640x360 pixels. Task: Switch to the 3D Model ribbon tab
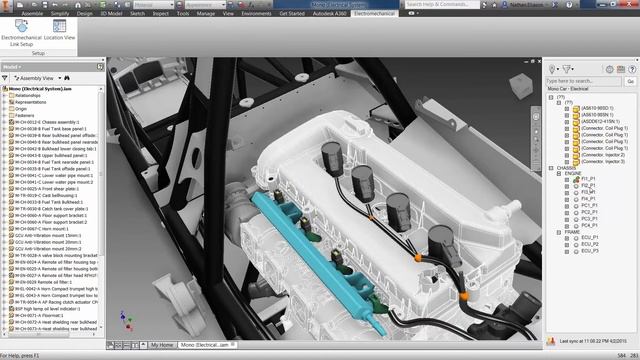point(111,13)
